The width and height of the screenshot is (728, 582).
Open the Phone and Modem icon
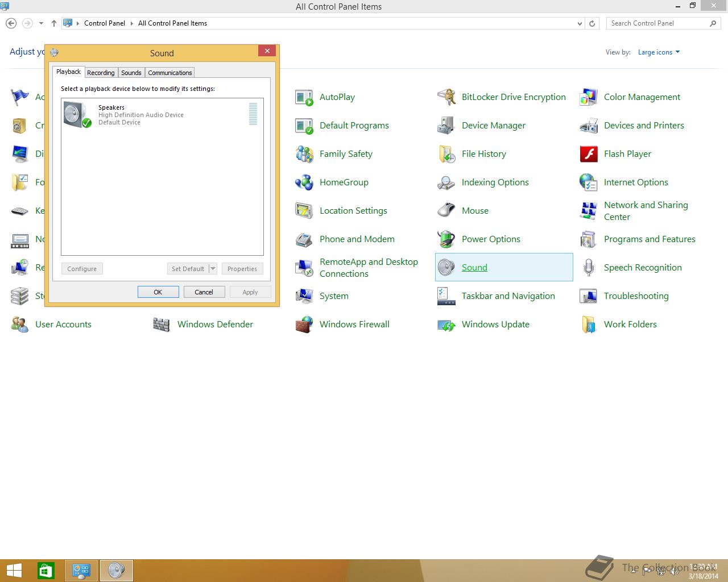304,239
